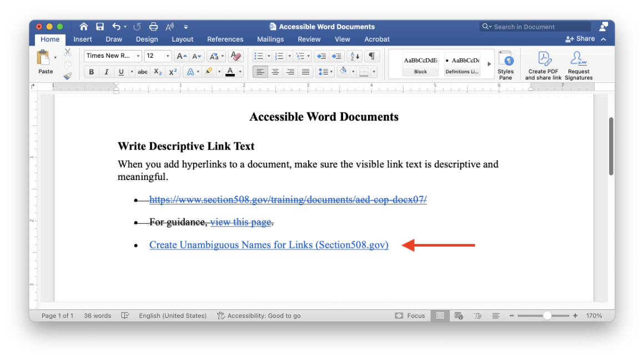Apply strikethrough formatting
The image size is (644, 360).
143,72
